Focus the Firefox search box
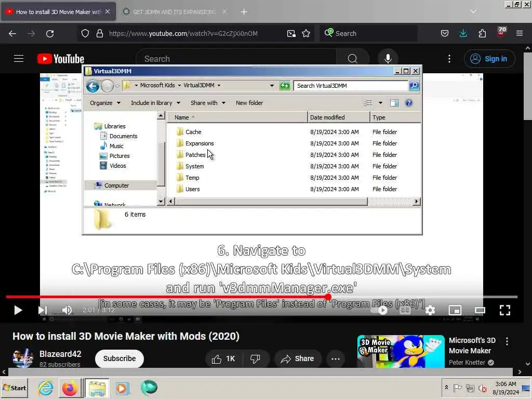532x399 pixels. coord(368,33)
